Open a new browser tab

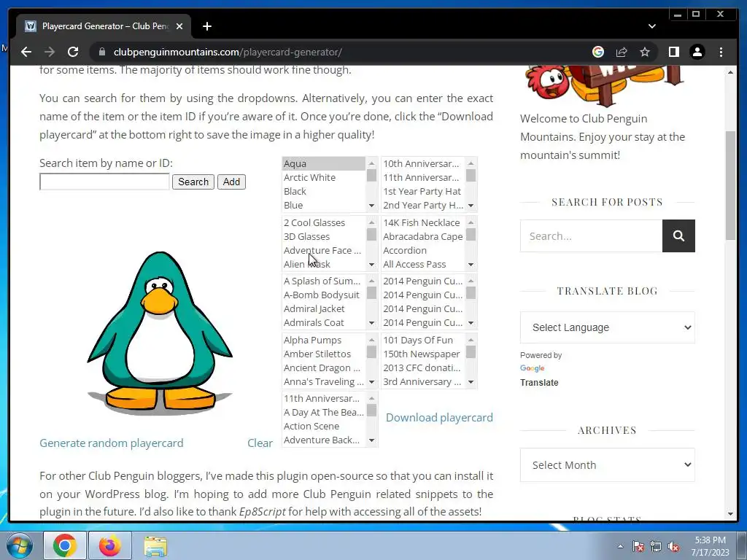click(x=206, y=26)
